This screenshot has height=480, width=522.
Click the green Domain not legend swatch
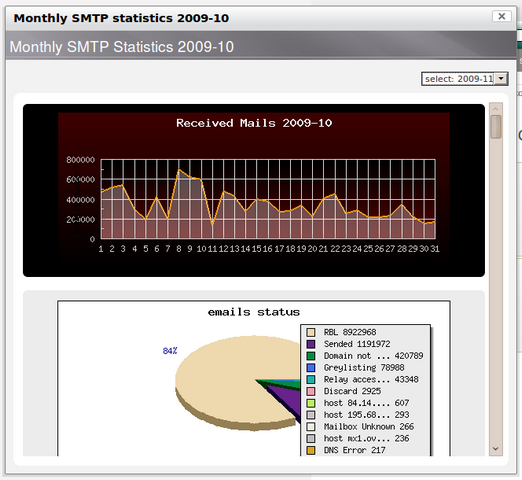click(x=311, y=356)
